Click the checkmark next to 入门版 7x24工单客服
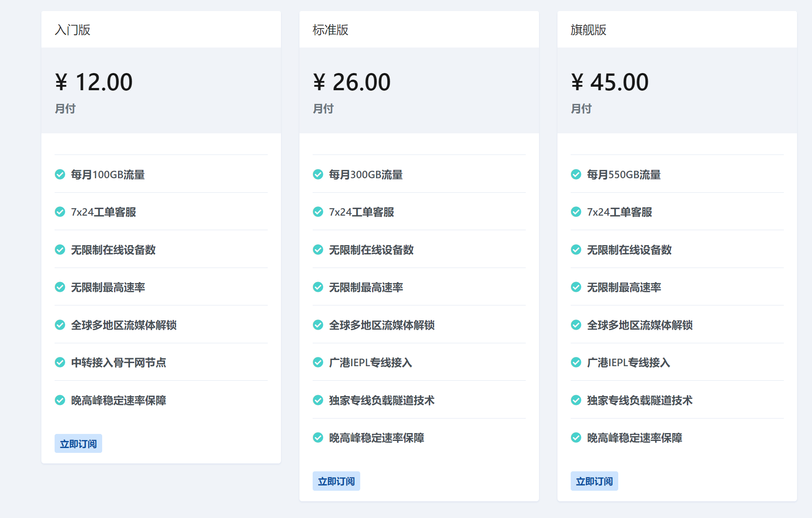Viewport: 812px width, 518px height. 60,212
